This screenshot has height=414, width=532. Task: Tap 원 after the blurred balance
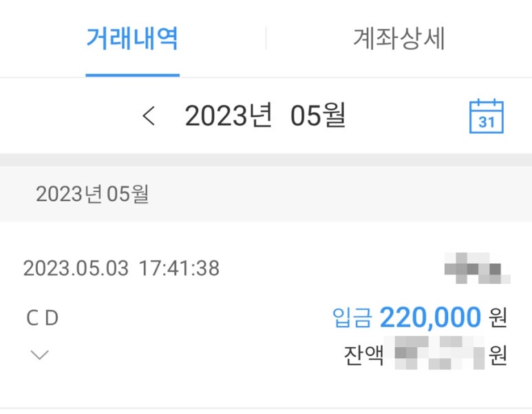click(x=498, y=355)
